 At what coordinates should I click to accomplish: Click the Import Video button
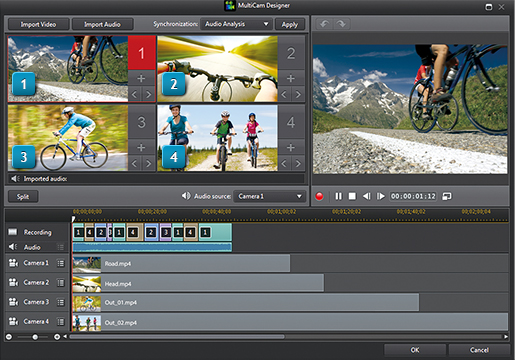[x=38, y=24]
